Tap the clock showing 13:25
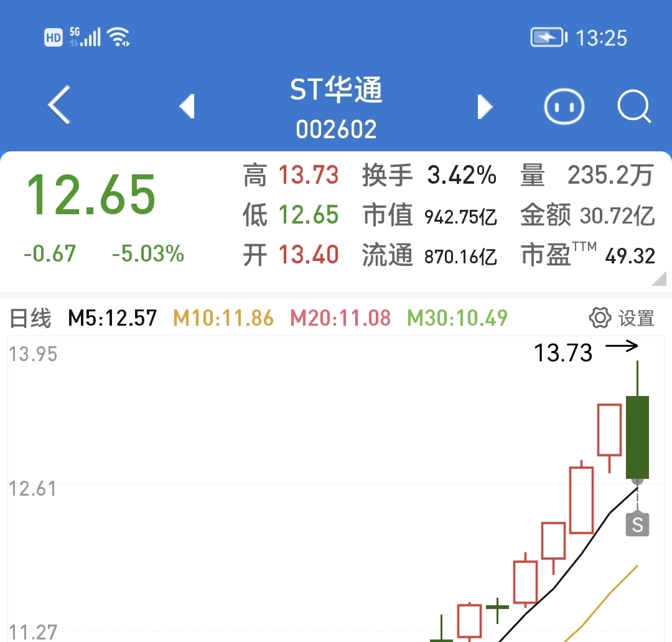The width and height of the screenshot is (672, 642). pos(601,38)
